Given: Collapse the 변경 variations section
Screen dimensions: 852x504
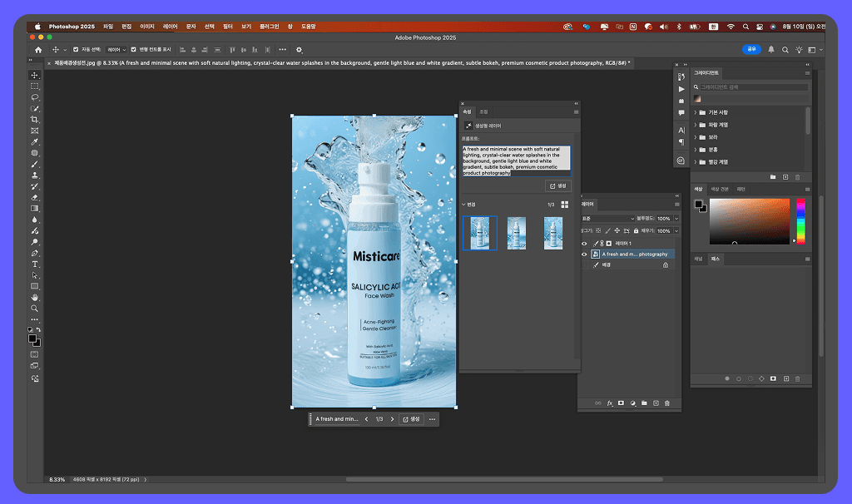Looking at the screenshot, I should (463, 205).
